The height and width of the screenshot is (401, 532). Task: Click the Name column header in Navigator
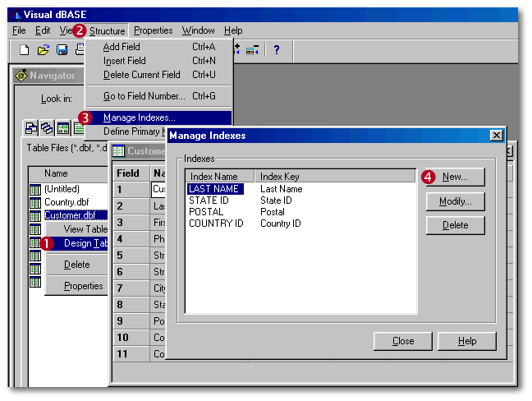[68, 173]
